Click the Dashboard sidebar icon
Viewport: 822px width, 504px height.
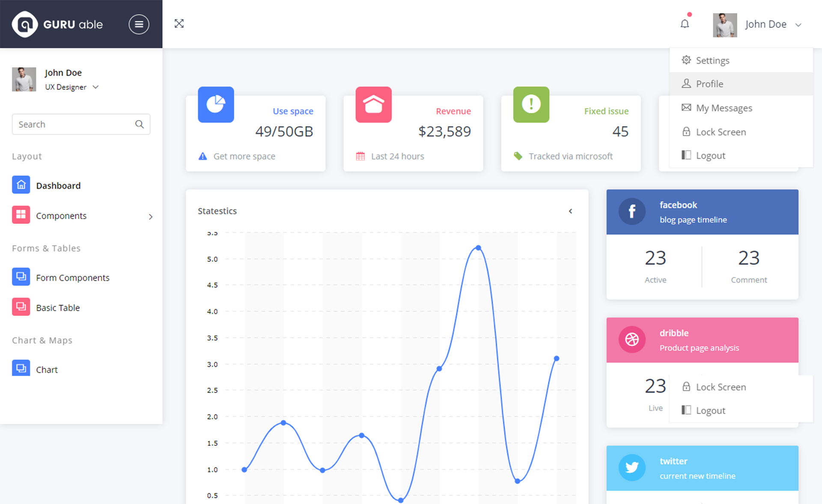(x=21, y=185)
